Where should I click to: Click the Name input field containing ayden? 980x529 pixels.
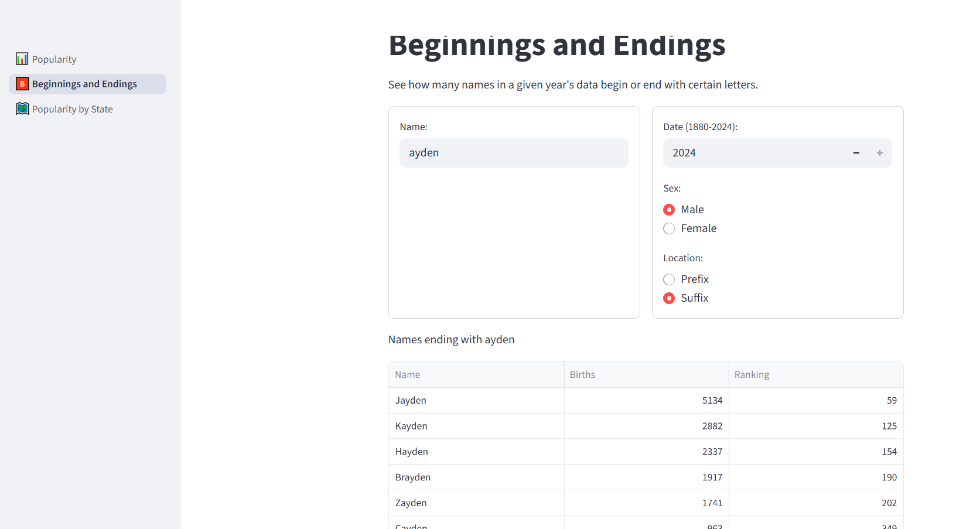[514, 153]
